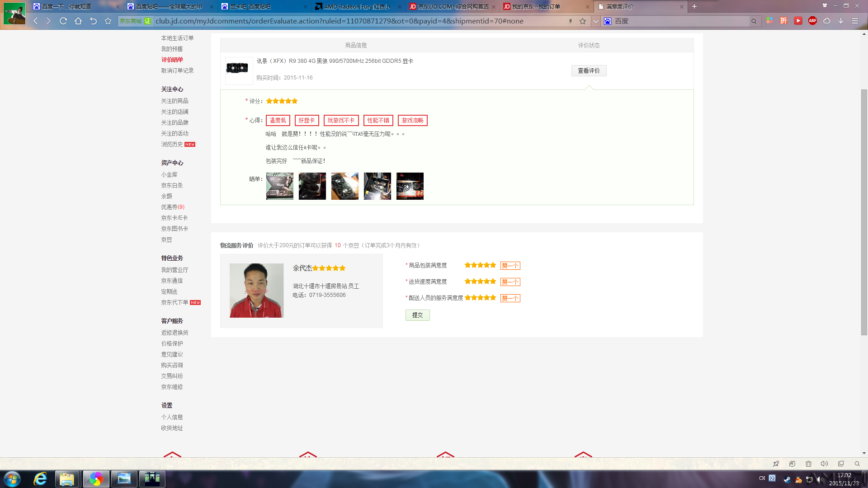This screenshot has height=488, width=868.
Task: Click the 提交 submit button
Action: click(417, 315)
